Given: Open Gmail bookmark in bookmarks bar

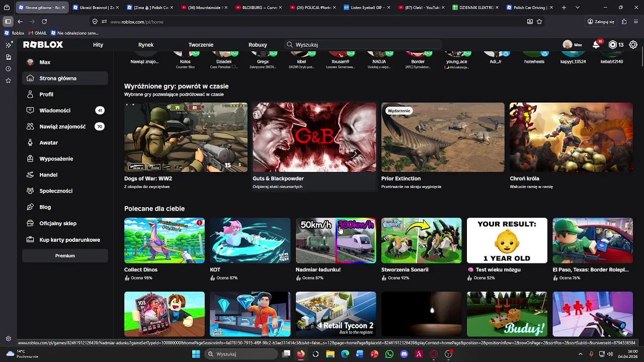Looking at the screenshot, I should click(37, 33).
